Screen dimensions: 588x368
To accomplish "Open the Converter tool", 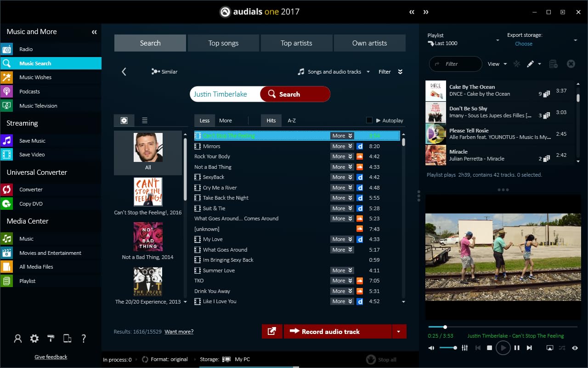I will [x=51, y=190].
